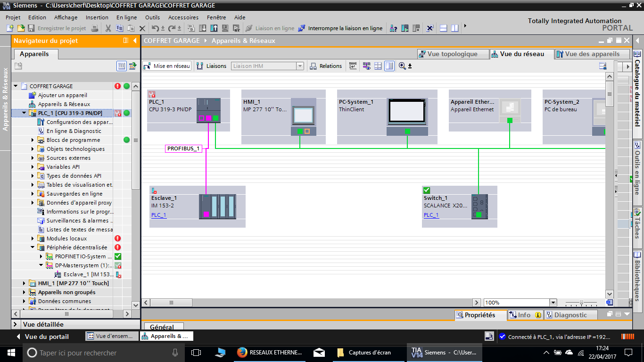Toggle the Liaisons connection mode
Image resolution: width=644 pixels, height=362 pixels.
pos(211,66)
